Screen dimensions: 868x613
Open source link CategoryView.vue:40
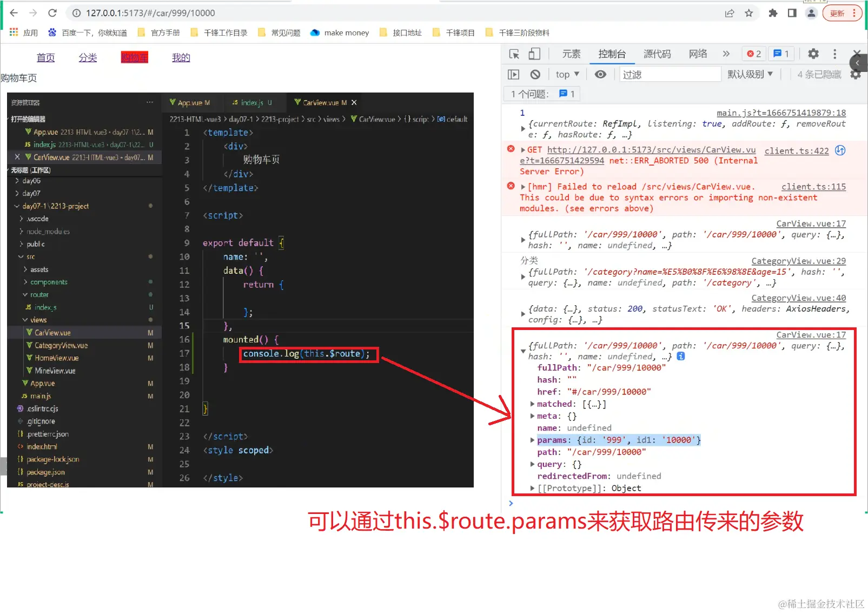pyautogui.click(x=798, y=298)
